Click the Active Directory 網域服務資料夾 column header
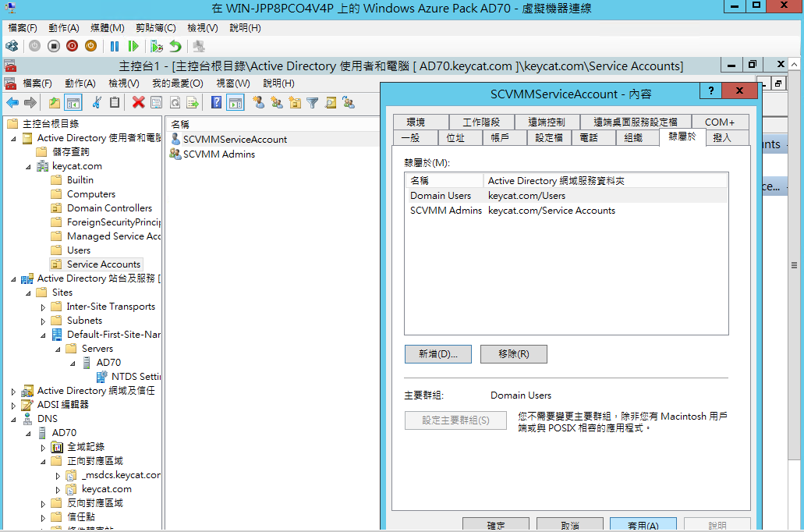The height and width of the screenshot is (532, 804). point(605,180)
